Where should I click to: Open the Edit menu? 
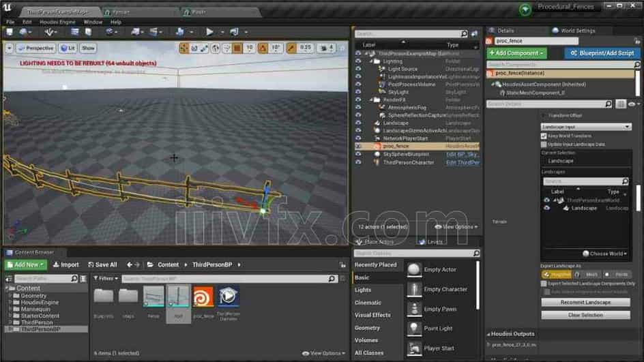[x=27, y=22]
